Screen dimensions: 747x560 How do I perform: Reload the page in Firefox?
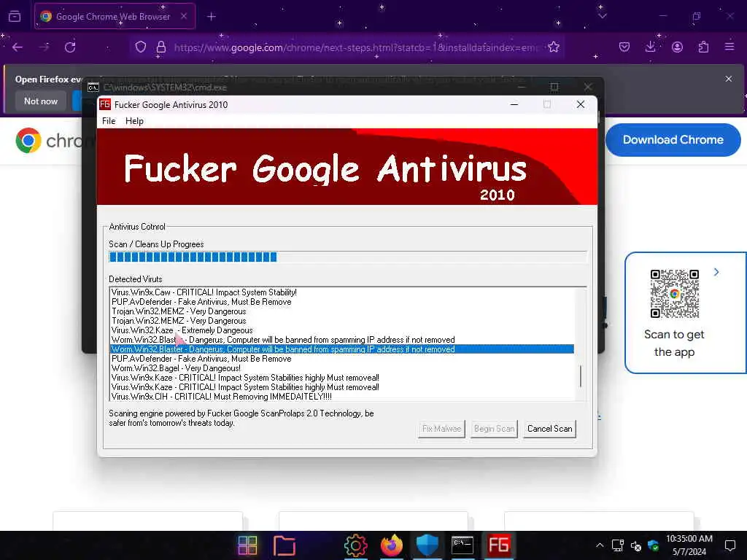70,47
